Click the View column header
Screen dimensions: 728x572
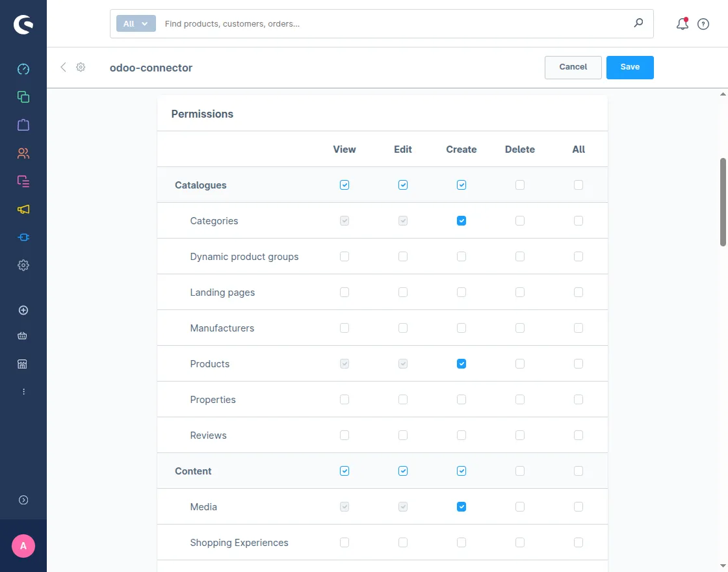(x=344, y=149)
